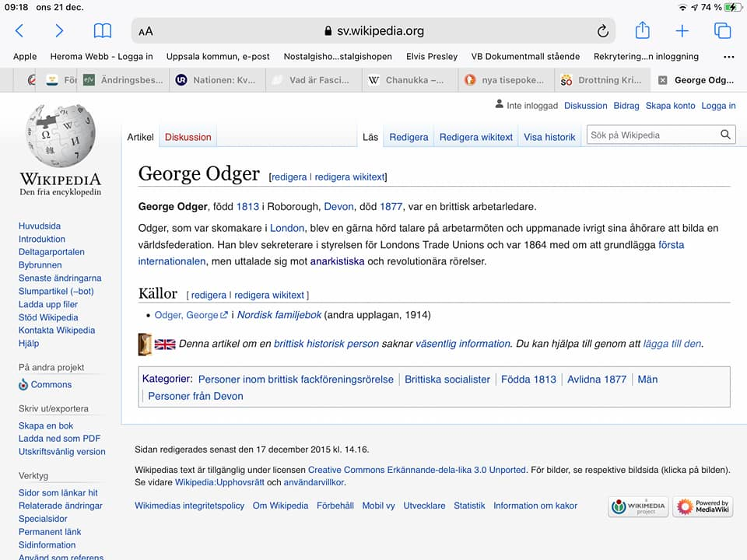Select the Visa historik tab

(549, 137)
